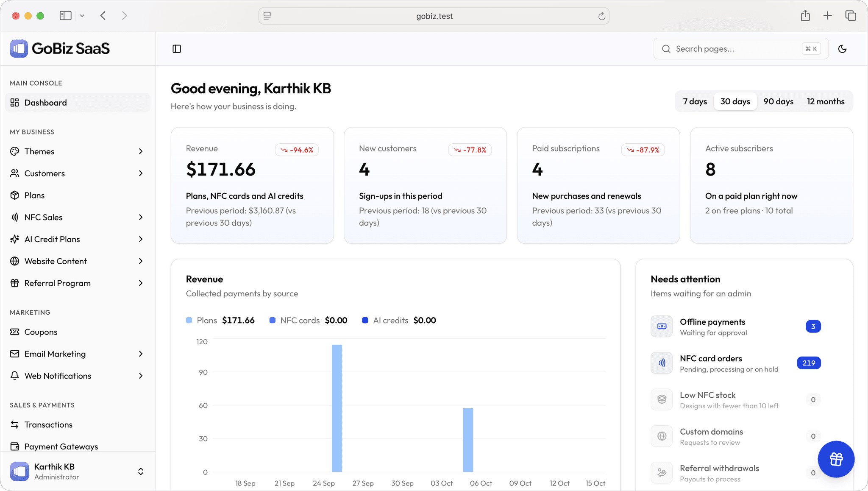The image size is (868, 491).
Task: Click the Offline payments icon
Action: (x=662, y=326)
